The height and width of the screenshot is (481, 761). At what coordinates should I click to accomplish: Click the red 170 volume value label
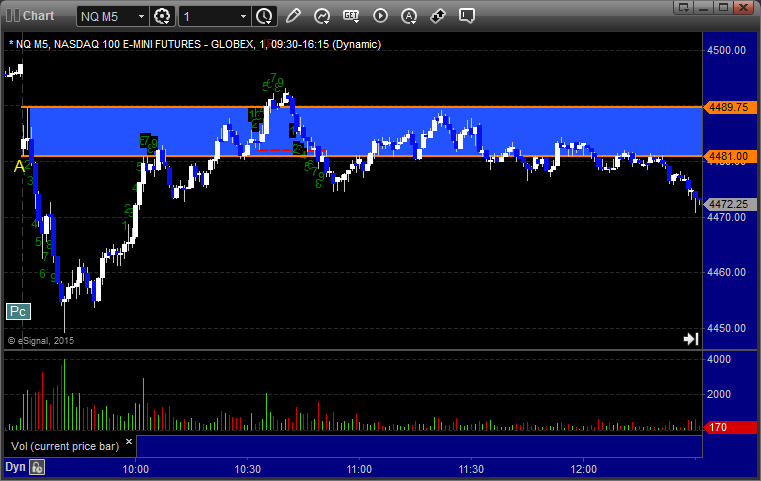[x=730, y=427]
